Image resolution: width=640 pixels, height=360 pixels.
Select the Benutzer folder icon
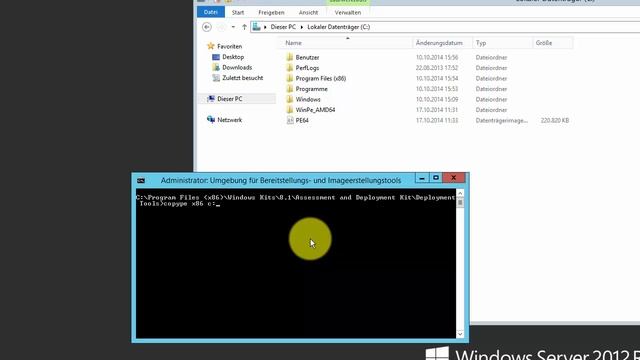(290, 58)
